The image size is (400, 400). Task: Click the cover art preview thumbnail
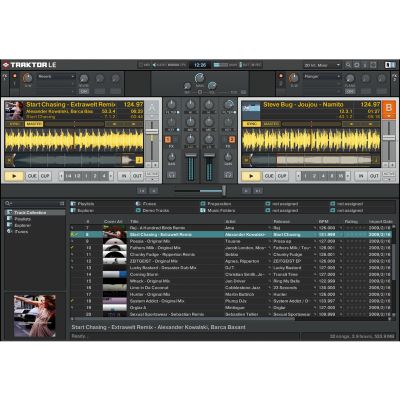[35, 316]
